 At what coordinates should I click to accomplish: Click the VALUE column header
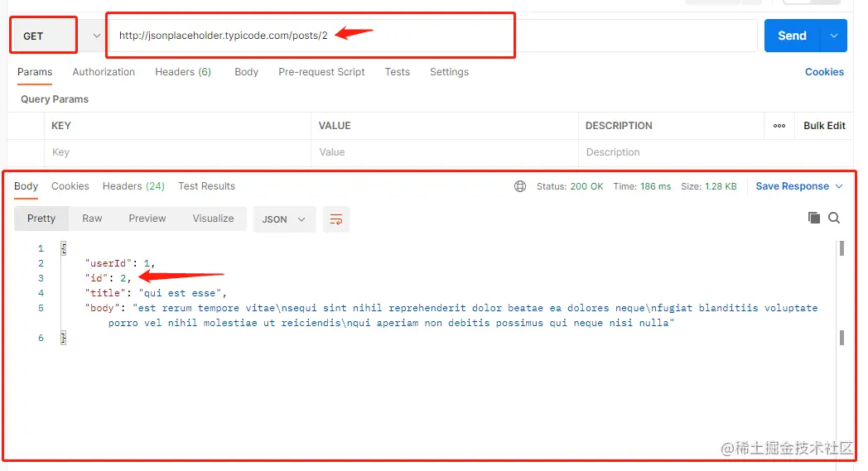tap(335, 126)
